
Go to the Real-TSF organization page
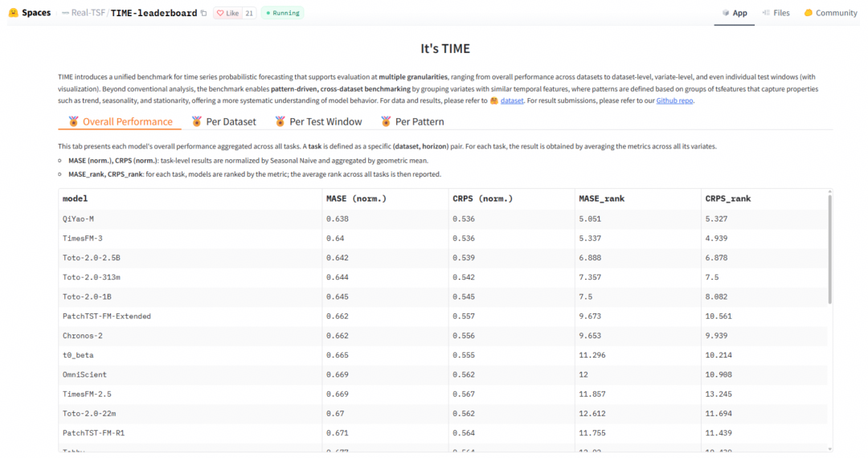88,13
